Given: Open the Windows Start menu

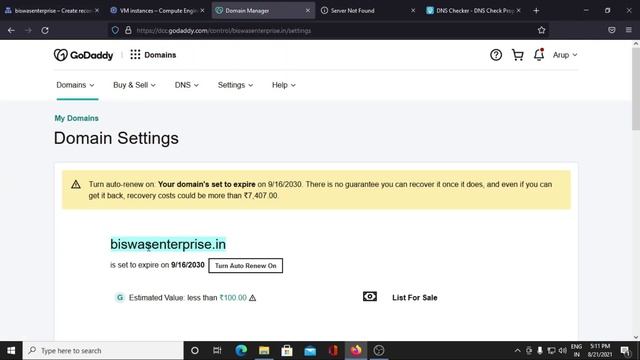Looking at the screenshot, I should pyautogui.click(x=11, y=351).
